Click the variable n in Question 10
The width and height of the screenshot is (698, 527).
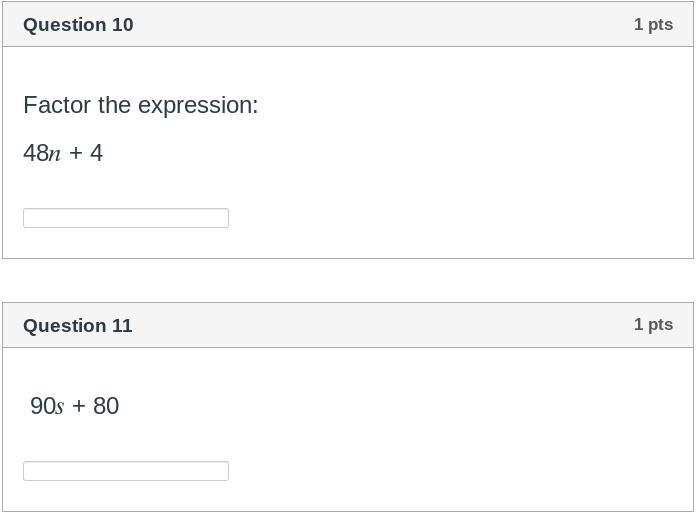pos(55,154)
